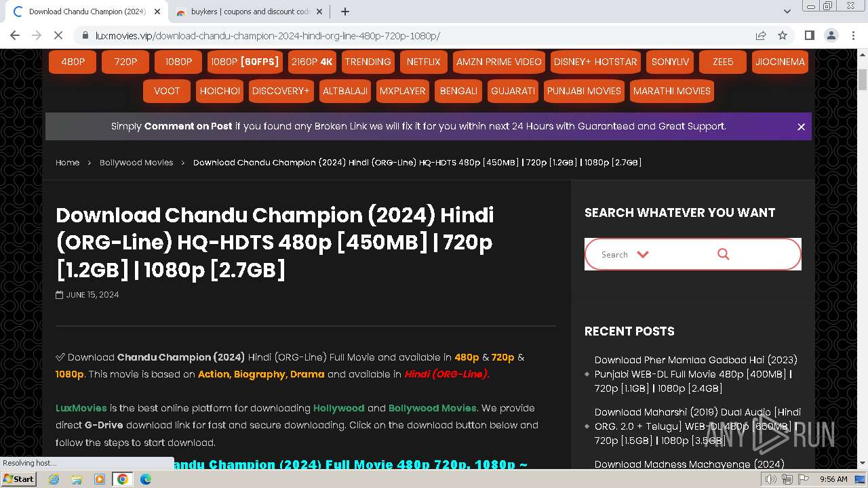Open the TRENDING category
Viewport: 868px width, 488px height.
(368, 62)
